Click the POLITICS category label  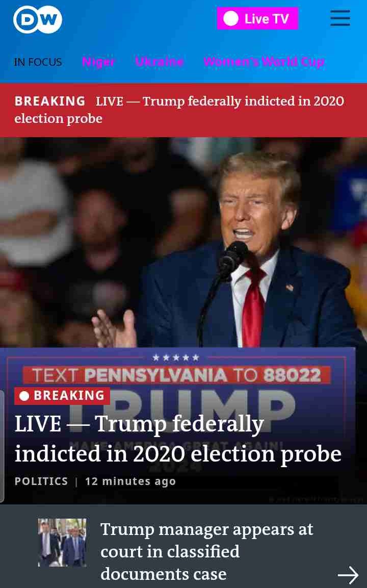point(41,481)
